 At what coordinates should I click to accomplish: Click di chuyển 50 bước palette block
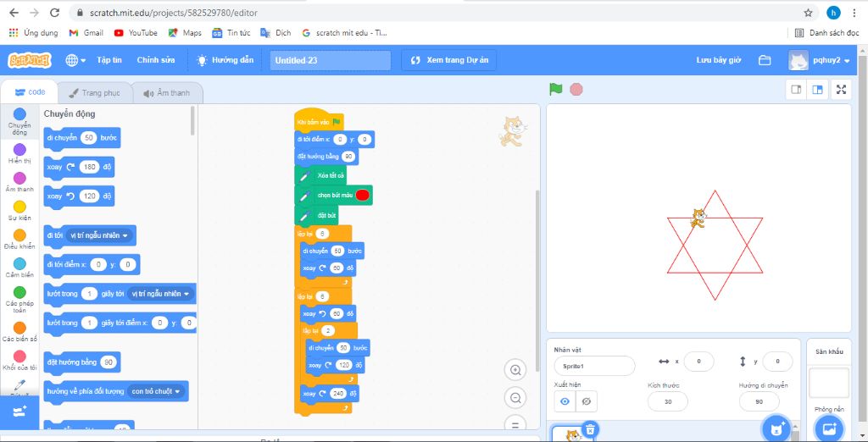[82, 138]
